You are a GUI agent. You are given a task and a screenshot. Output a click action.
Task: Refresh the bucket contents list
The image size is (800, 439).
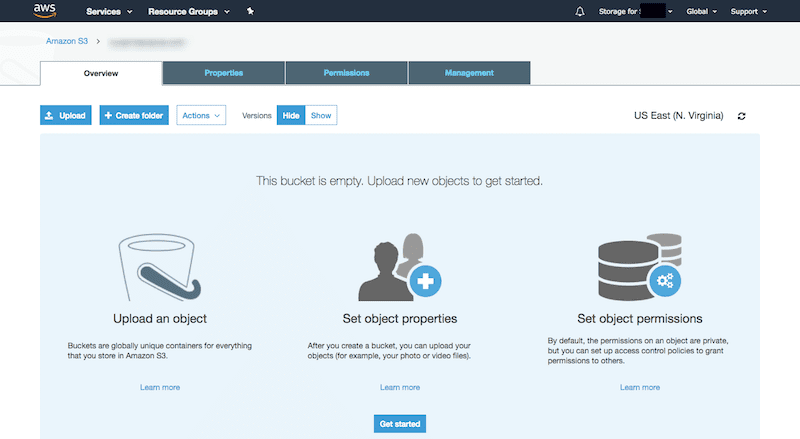741,116
